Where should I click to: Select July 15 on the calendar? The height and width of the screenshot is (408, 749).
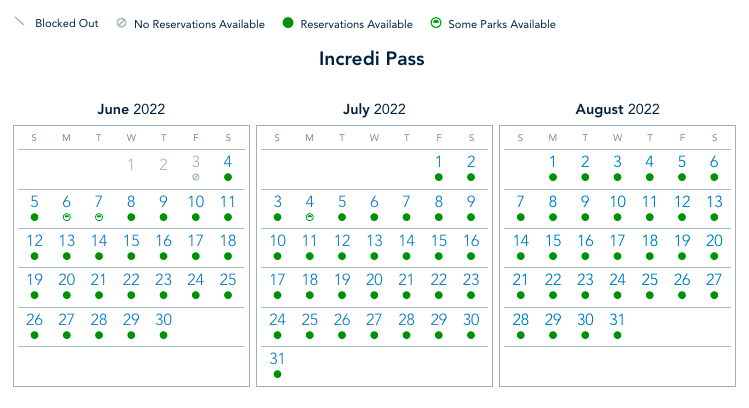(439, 241)
